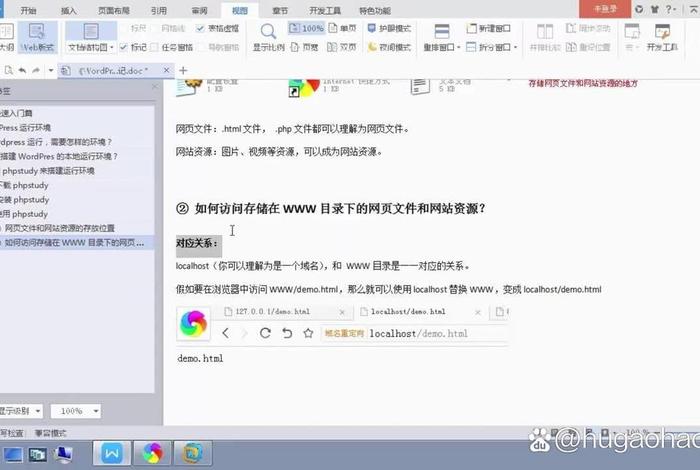The height and width of the screenshot is (470, 700).
Task: Collapse the ribbon with the up arrow
Action: 693,9
